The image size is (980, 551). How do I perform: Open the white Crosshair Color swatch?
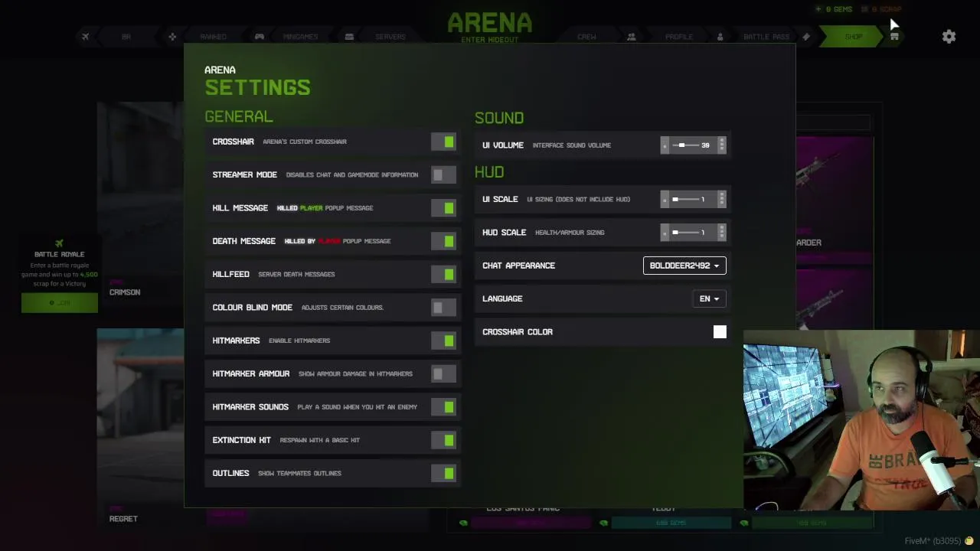[x=720, y=332]
